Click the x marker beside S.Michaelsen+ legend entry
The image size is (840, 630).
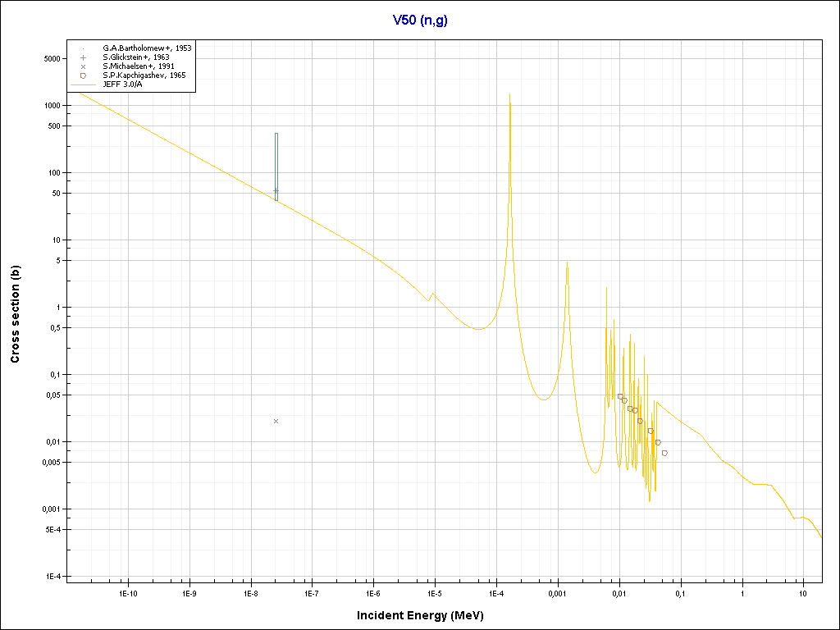pyautogui.click(x=84, y=66)
